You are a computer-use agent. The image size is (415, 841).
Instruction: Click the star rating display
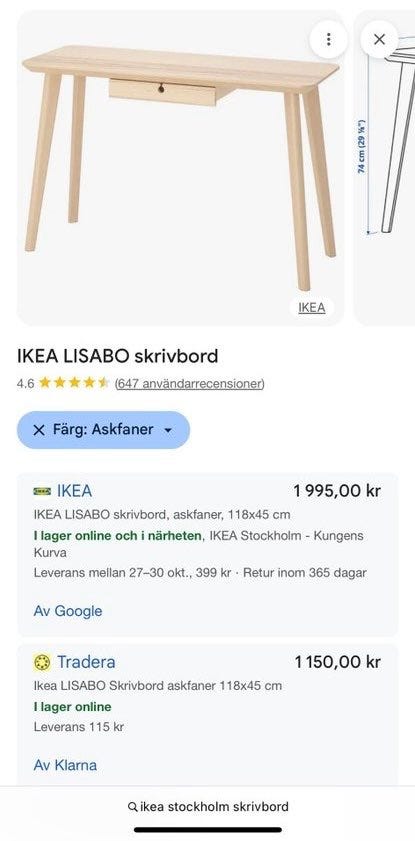(74, 383)
